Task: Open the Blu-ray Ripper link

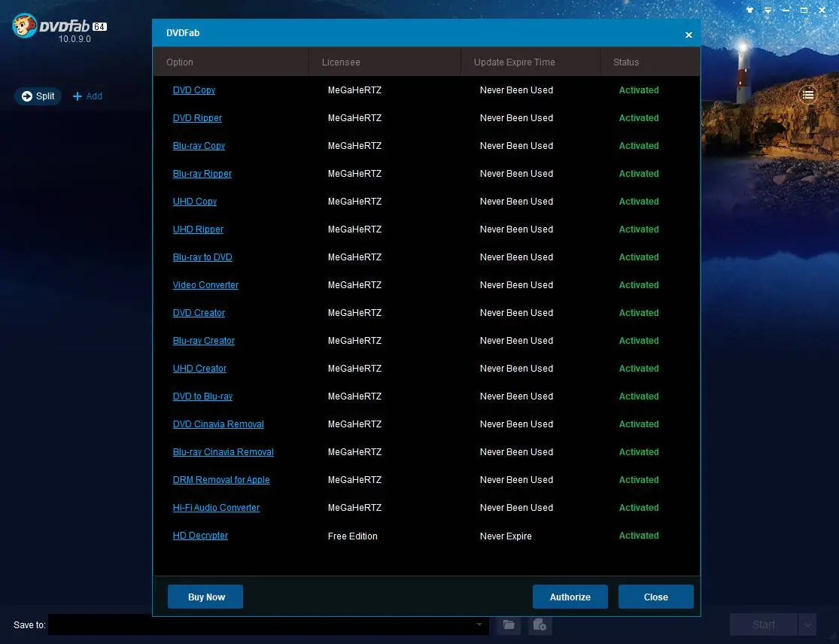Action: click(x=202, y=173)
